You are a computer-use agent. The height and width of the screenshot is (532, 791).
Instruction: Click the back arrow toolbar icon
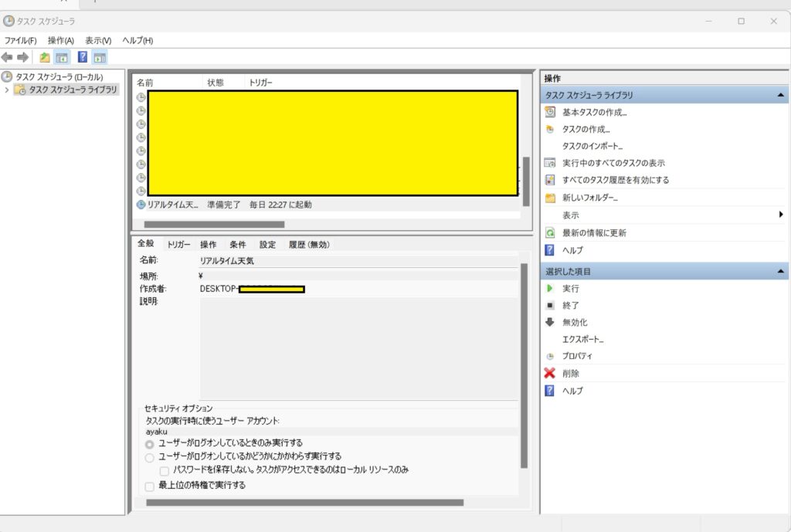(x=7, y=57)
